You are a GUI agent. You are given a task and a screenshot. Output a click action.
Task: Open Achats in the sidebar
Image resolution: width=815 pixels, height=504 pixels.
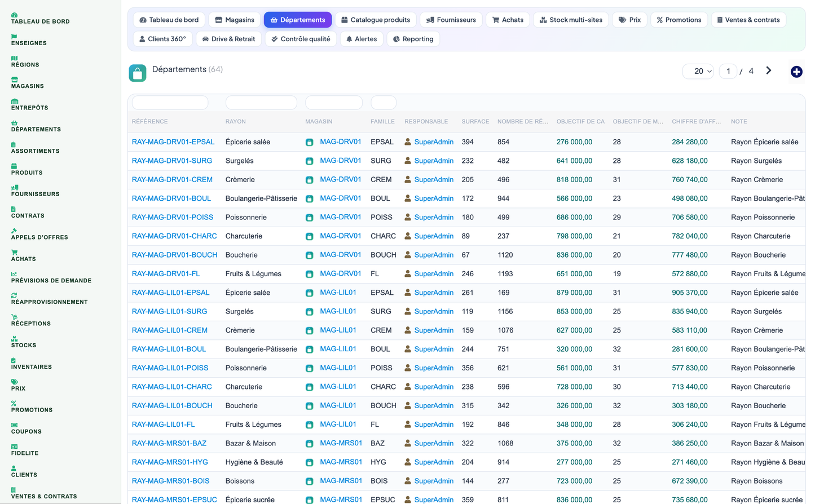(x=23, y=256)
